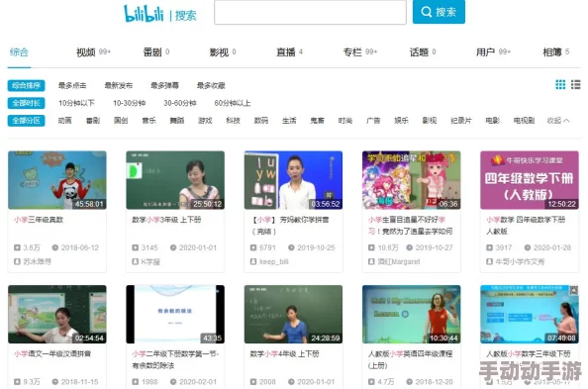This screenshot has height=389, width=588.
Task: Click uploader icon beside keep_bili
Action: pos(253,261)
